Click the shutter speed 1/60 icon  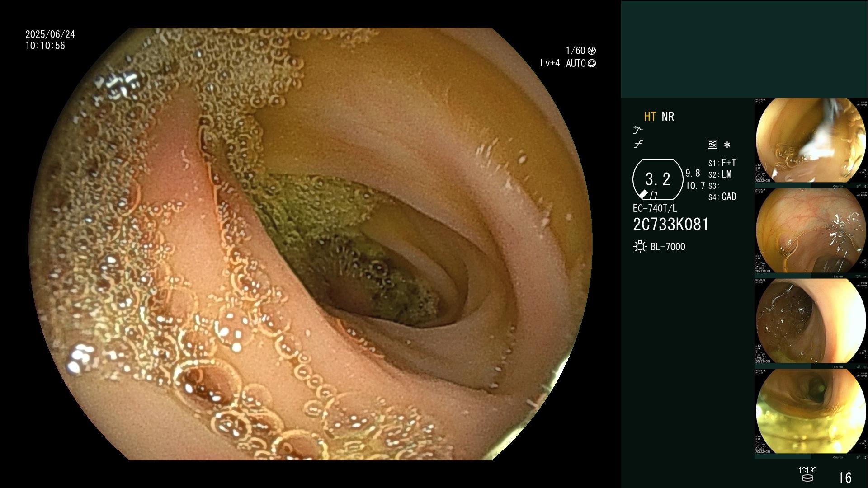tap(591, 51)
